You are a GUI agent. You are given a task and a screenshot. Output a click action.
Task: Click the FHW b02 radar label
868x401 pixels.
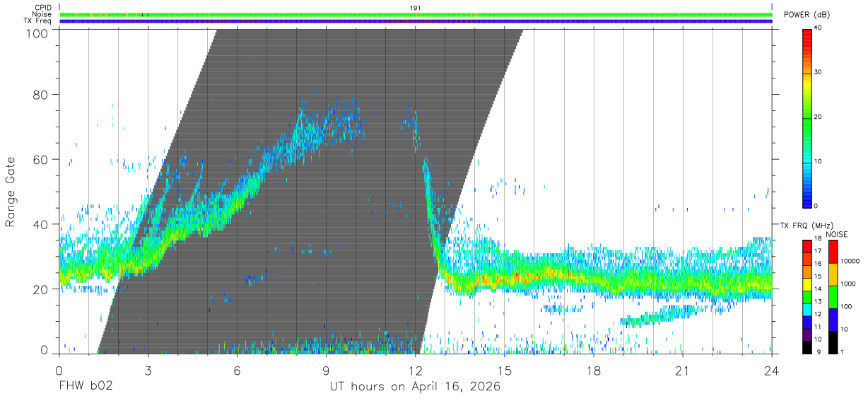click(86, 386)
